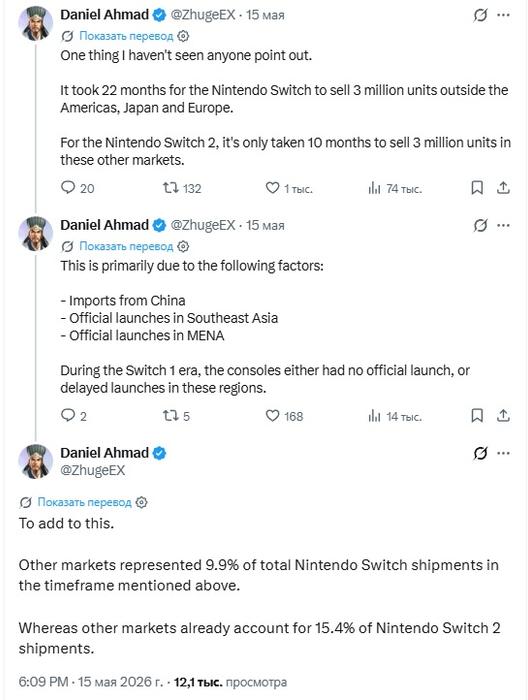Open more options menu on first tweet
Screen dimensions: 528x700
tap(503, 15)
